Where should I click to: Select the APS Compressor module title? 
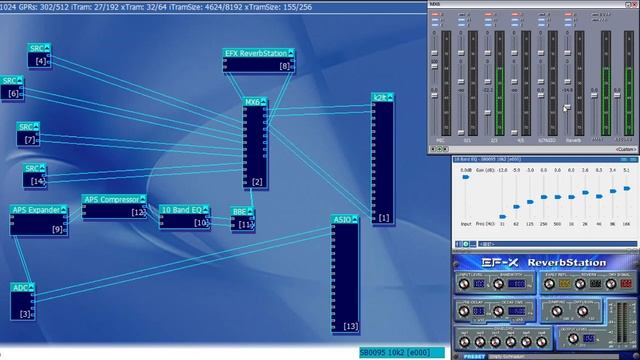(x=112, y=199)
